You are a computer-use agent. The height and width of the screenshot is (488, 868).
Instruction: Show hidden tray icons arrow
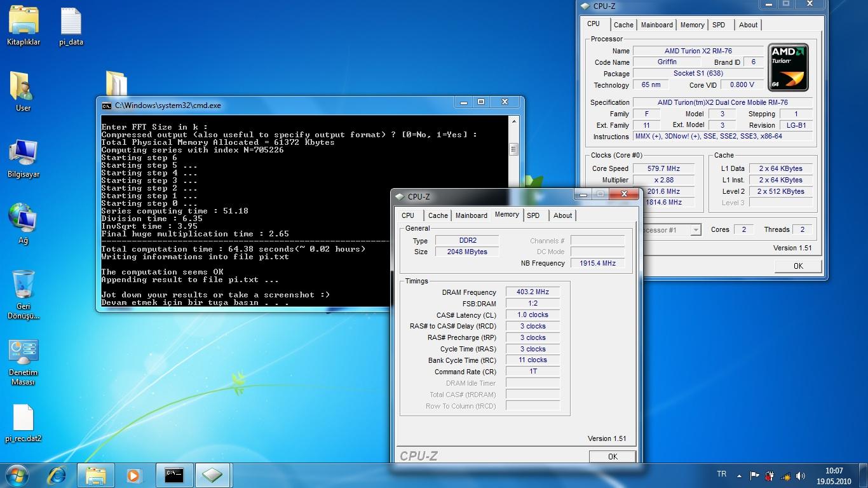[739, 475]
